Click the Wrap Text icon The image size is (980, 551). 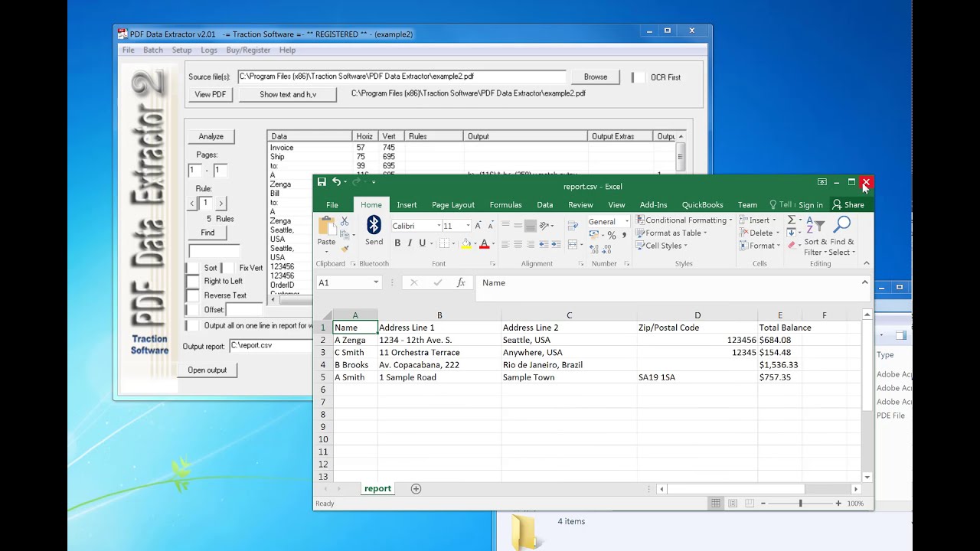573,226
